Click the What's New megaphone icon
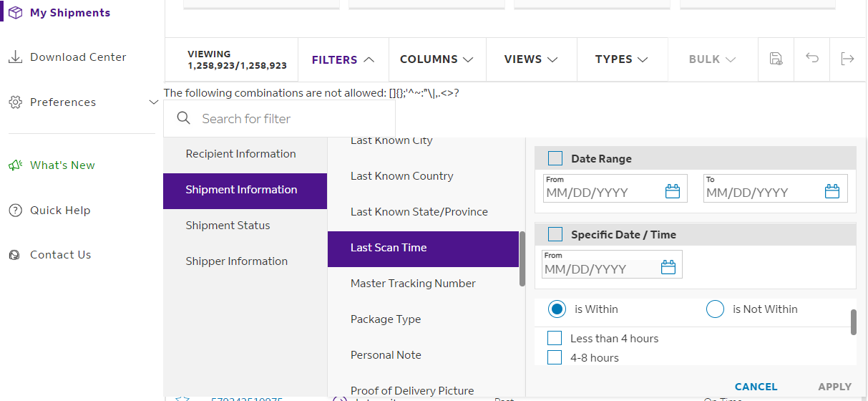This screenshot has height=401, width=868. [x=15, y=165]
